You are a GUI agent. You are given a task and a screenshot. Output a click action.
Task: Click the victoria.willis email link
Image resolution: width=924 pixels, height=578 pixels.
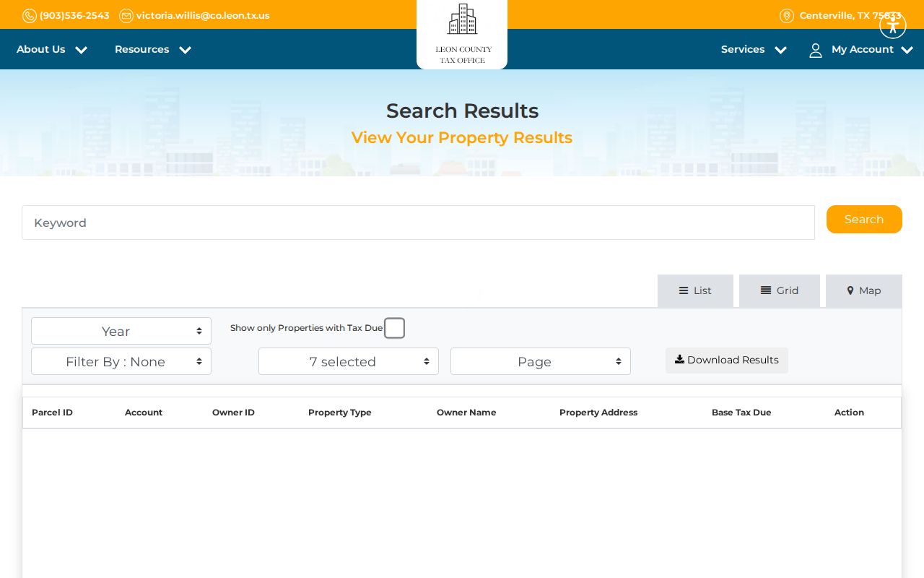203,16
